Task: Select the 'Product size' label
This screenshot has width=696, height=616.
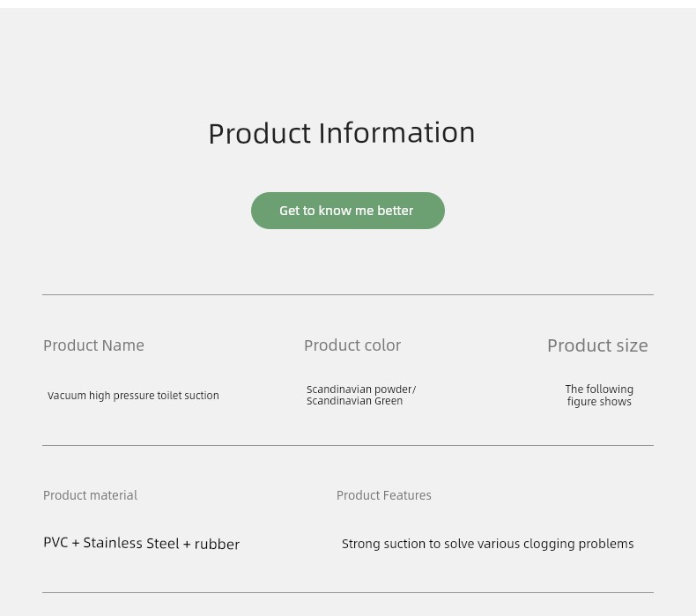Action: pos(597,345)
